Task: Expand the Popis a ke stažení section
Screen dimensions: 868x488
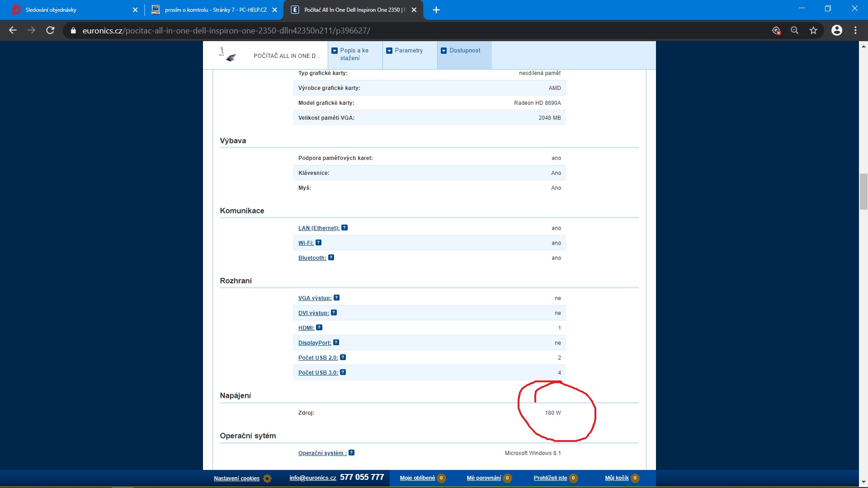Action: (x=355, y=54)
